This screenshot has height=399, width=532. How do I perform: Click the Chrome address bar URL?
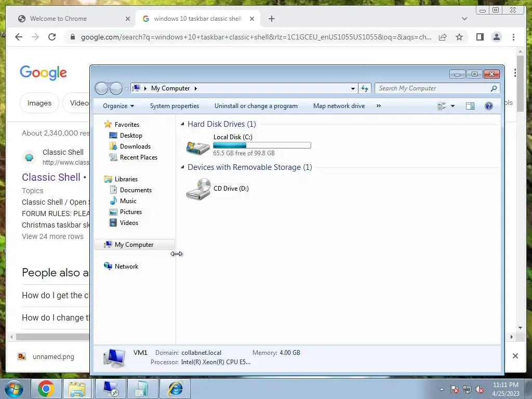pyautogui.click(x=256, y=37)
